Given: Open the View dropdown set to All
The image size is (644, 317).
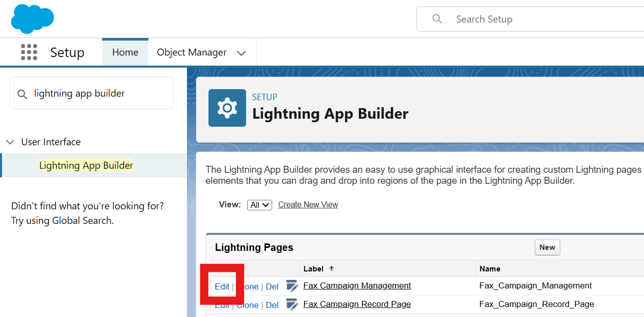Looking at the screenshot, I should tap(260, 204).
